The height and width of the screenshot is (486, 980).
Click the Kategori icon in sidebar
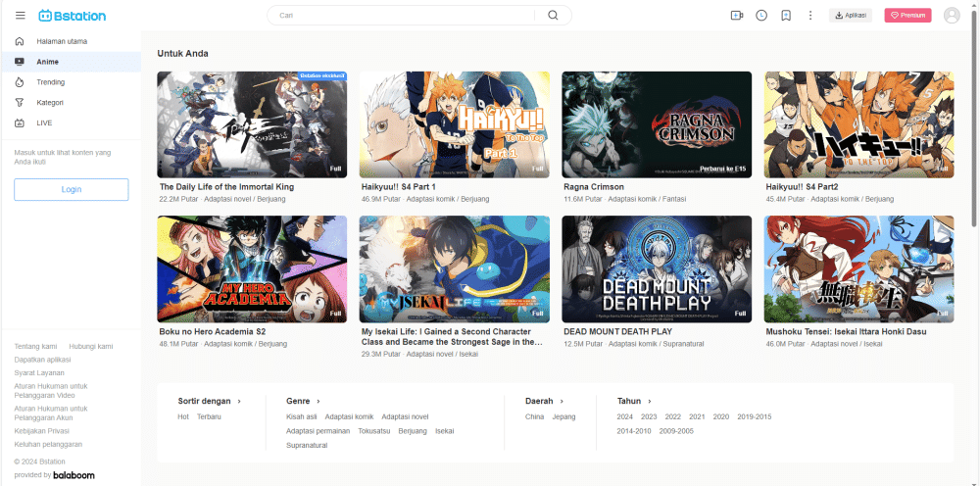tap(20, 103)
